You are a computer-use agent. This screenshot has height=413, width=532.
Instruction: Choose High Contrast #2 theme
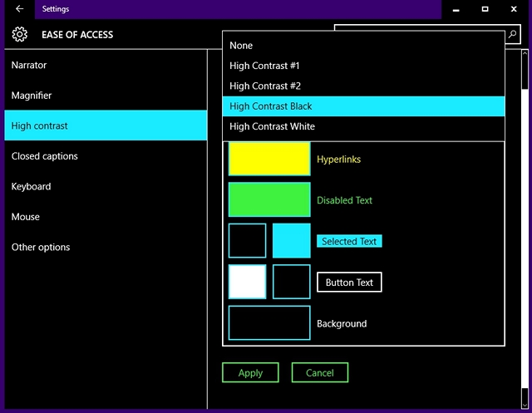click(x=363, y=86)
